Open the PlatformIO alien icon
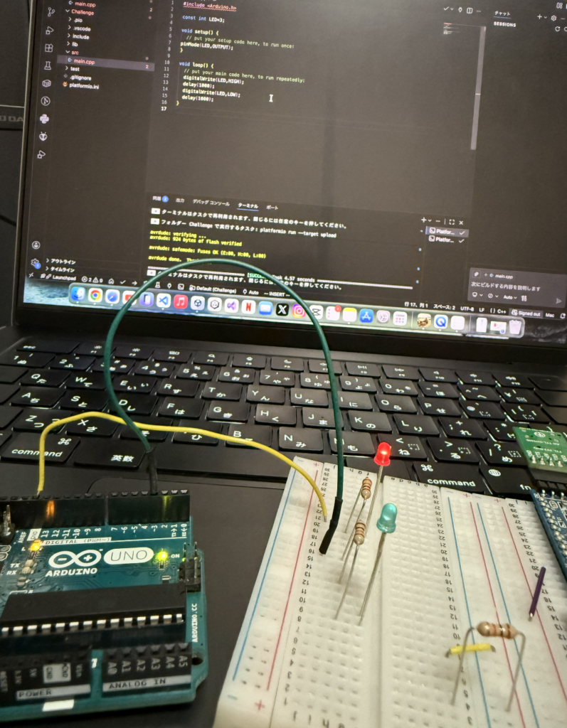Screen dimensions: 567x728 [x=43, y=136]
